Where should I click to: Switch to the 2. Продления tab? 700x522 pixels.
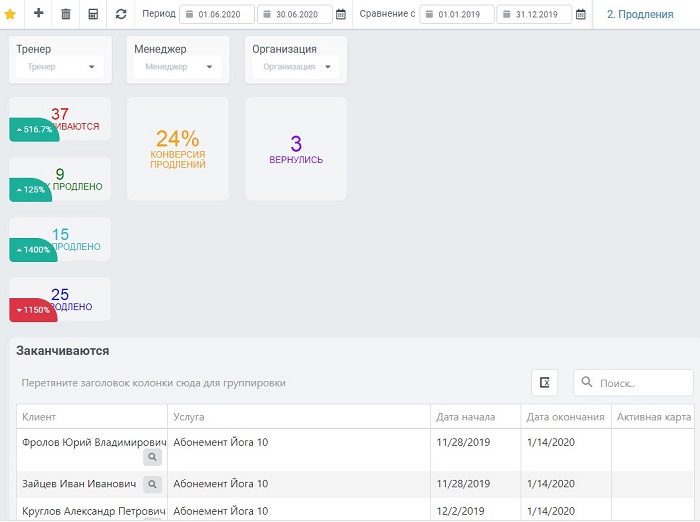click(640, 14)
